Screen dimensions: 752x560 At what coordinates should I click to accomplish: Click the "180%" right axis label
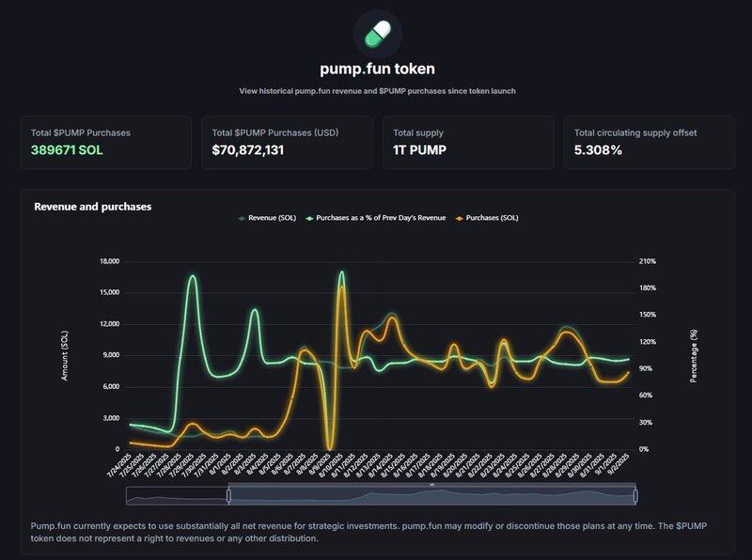[648, 288]
